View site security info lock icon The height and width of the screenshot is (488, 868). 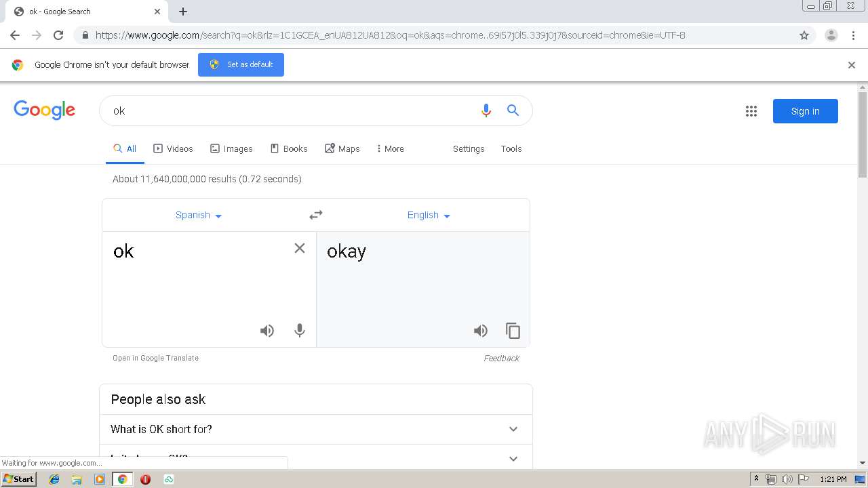[x=85, y=35]
